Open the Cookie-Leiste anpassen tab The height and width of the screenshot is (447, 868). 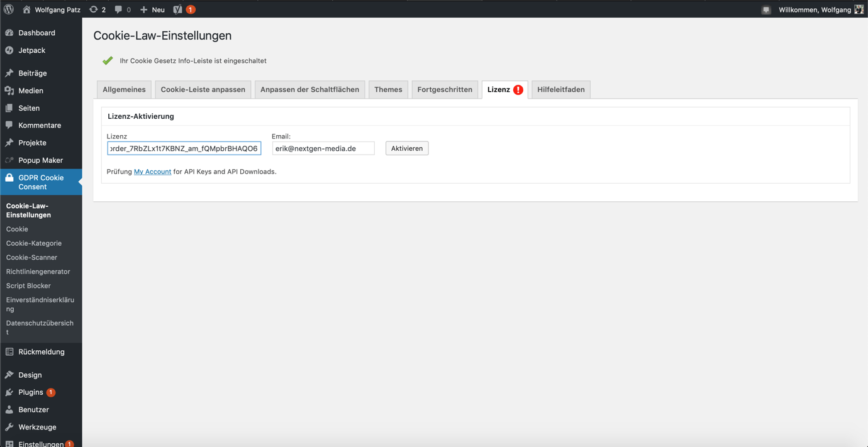point(203,89)
